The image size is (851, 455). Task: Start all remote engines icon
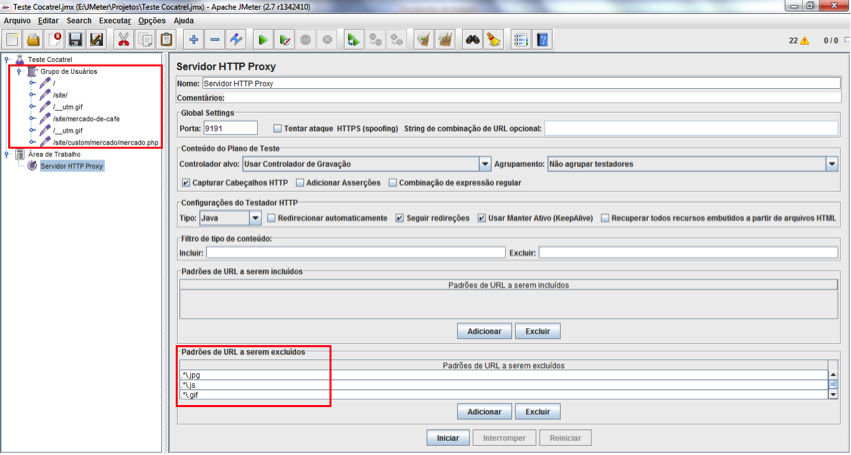(x=354, y=40)
